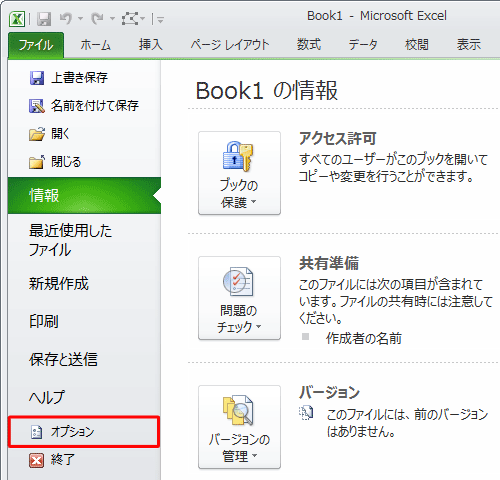Click the アクセス許可 heading
This screenshot has height=480, width=500.
coord(338,139)
